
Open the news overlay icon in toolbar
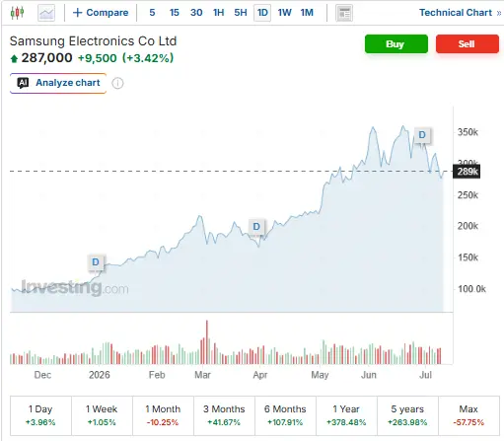tap(344, 13)
